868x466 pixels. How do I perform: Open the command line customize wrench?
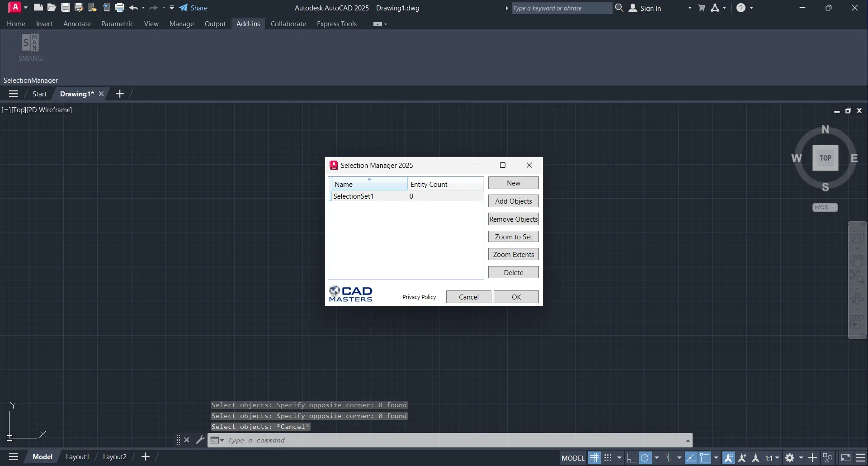200,440
